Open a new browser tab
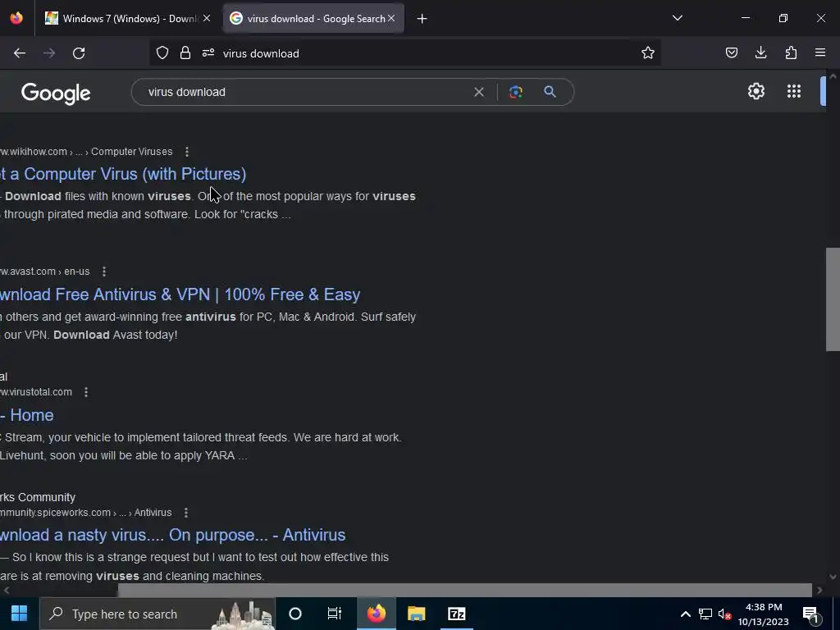 (x=422, y=19)
